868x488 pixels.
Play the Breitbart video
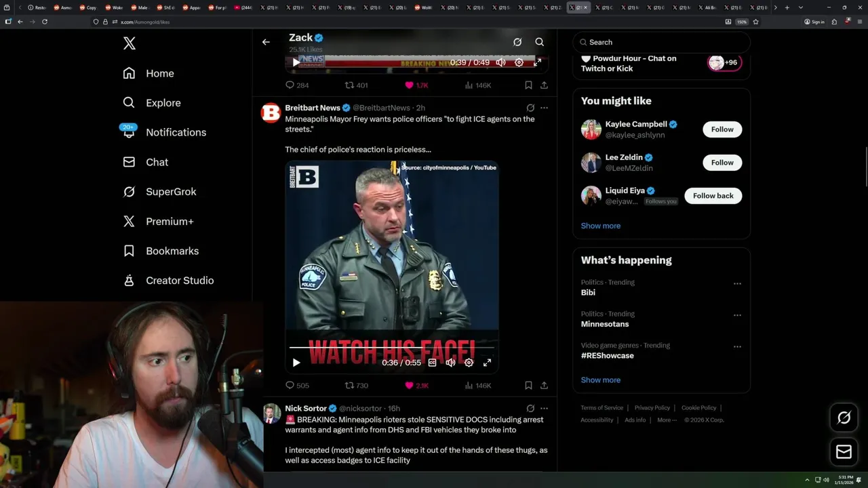296,363
